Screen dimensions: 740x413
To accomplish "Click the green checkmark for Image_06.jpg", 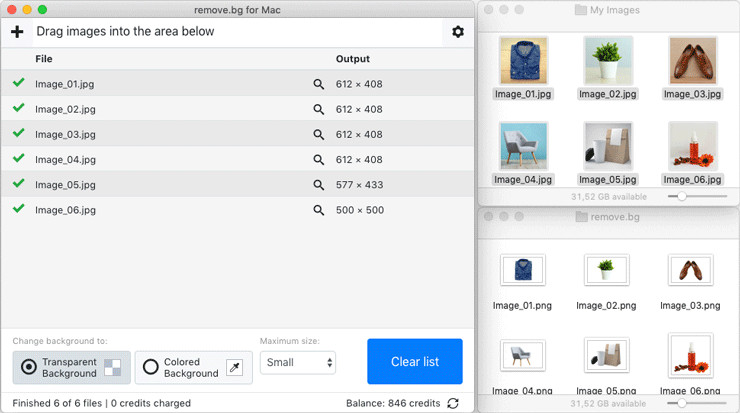I will coord(19,208).
